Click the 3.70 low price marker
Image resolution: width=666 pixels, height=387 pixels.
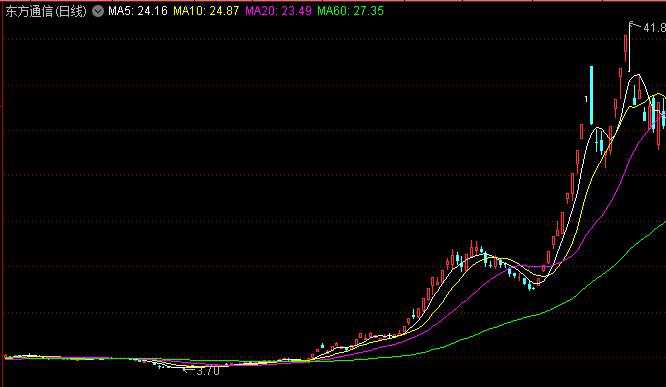pyautogui.click(x=208, y=371)
